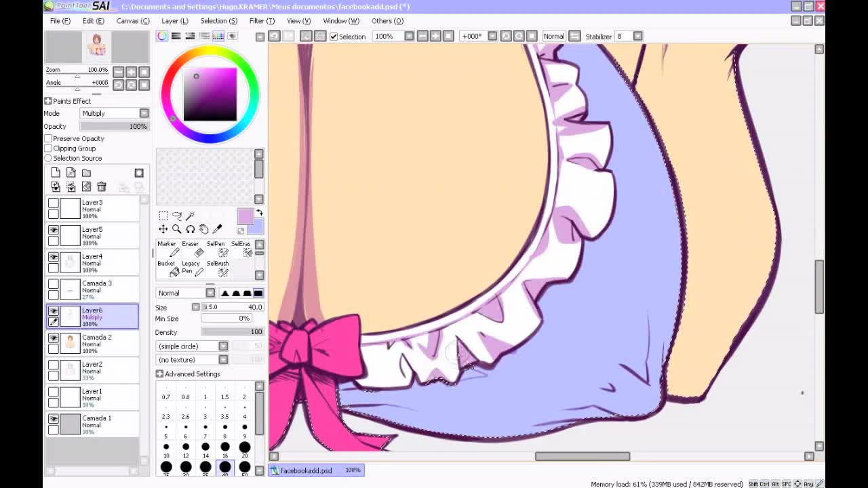
Task: Select the Magic Wand tool
Action: 190,216
